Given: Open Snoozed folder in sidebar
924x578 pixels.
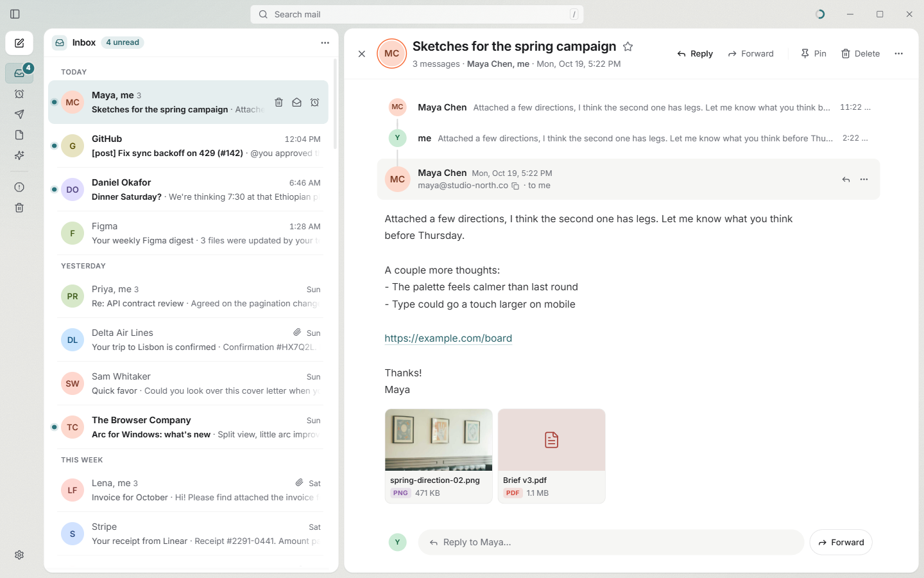Looking at the screenshot, I should (19, 94).
